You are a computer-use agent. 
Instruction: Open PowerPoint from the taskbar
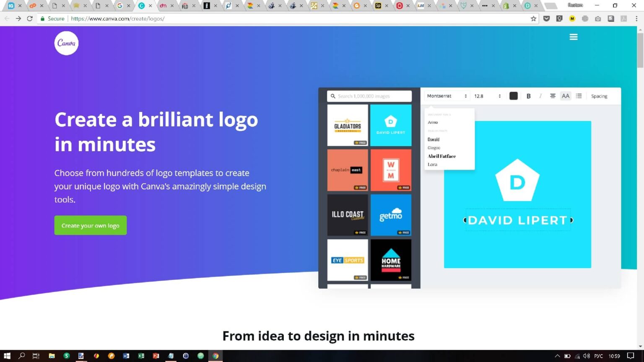pos(156,356)
